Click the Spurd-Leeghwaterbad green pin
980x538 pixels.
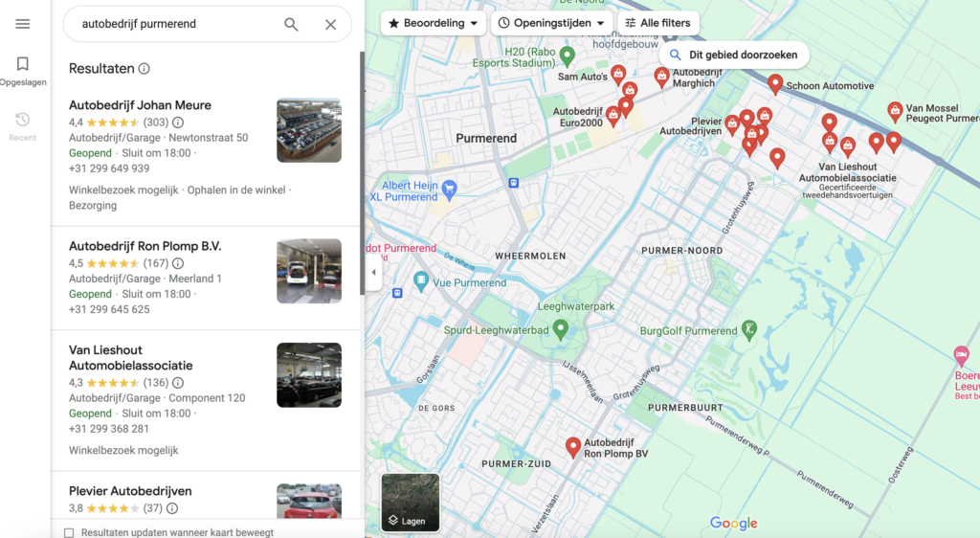tap(561, 328)
